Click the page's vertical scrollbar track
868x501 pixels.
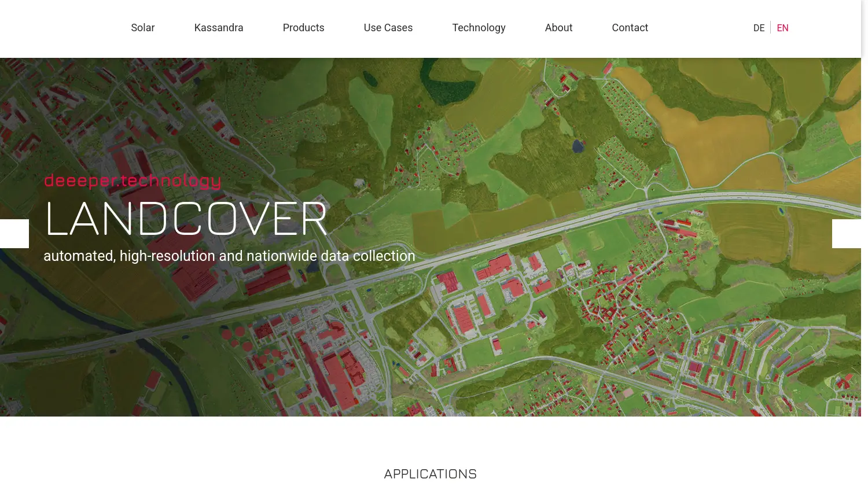[865, 289]
